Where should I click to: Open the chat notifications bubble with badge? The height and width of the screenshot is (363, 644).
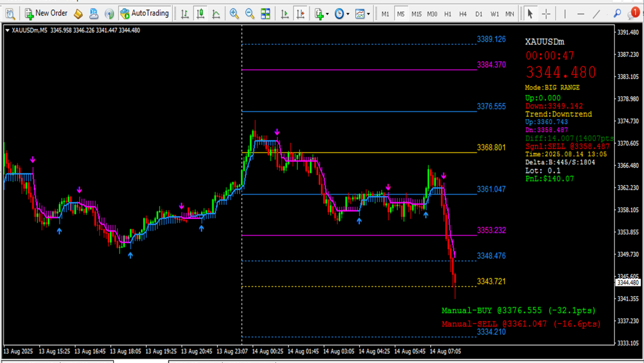633,13
